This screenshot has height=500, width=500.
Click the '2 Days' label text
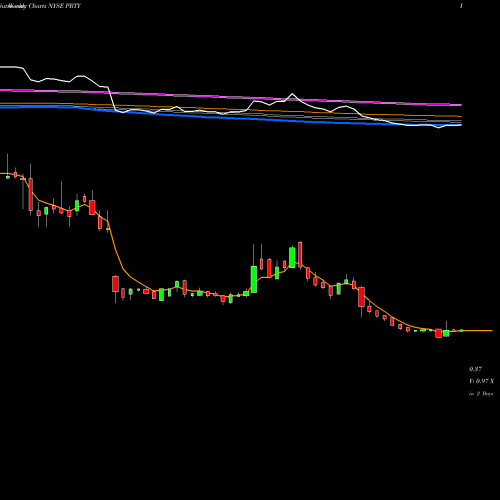485,394
